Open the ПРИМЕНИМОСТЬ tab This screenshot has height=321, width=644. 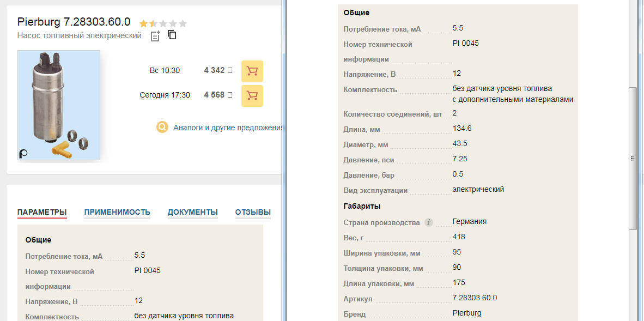tap(117, 212)
